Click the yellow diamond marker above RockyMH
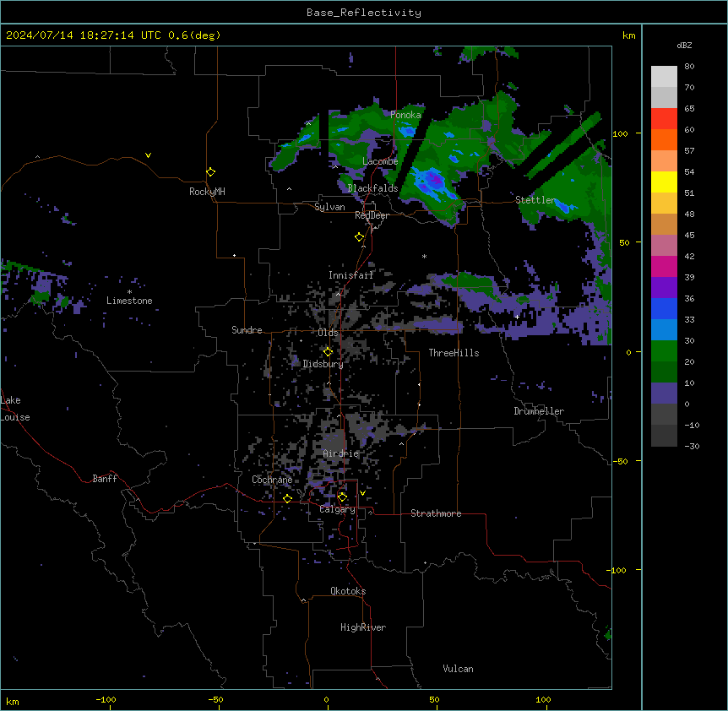 (210, 172)
